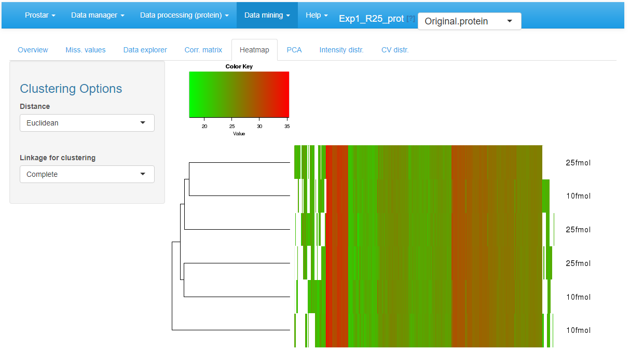Open the Data manager menu
The width and height of the screenshot is (630, 364).
pyautogui.click(x=98, y=15)
